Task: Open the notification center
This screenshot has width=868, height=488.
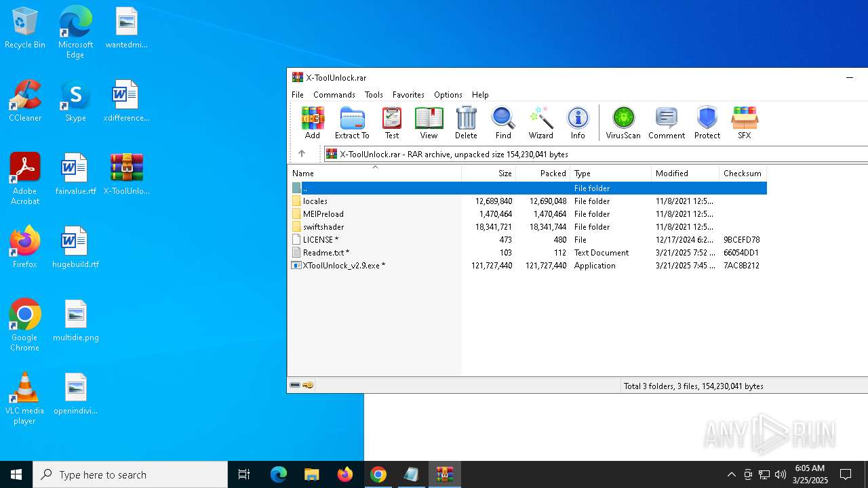Action: [x=846, y=474]
